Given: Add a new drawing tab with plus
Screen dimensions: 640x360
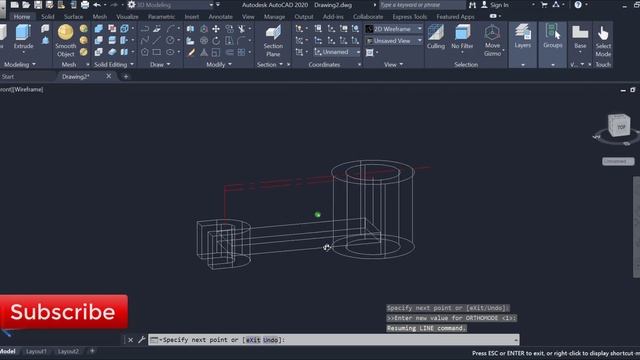Looking at the screenshot, I should [x=126, y=76].
